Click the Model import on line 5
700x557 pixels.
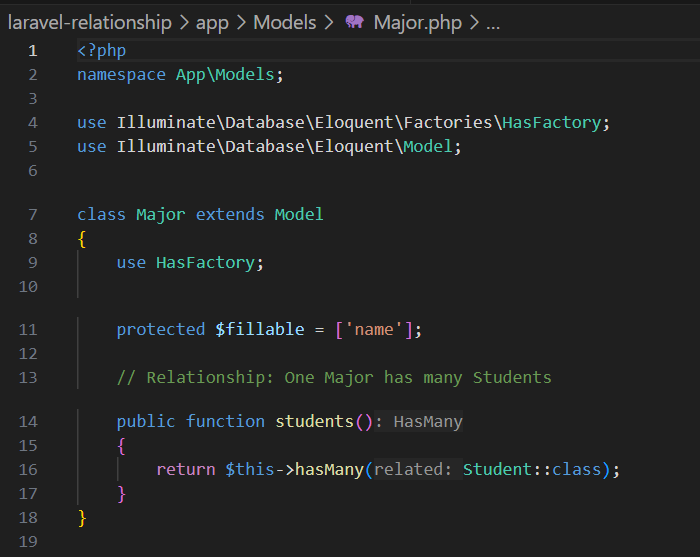[431, 146]
